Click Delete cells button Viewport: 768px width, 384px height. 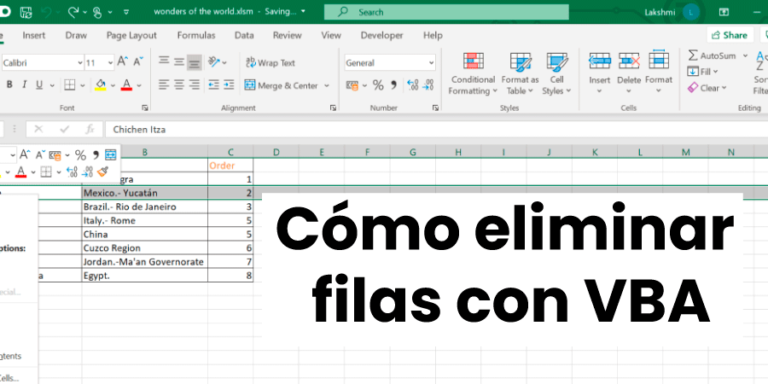(x=629, y=73)
